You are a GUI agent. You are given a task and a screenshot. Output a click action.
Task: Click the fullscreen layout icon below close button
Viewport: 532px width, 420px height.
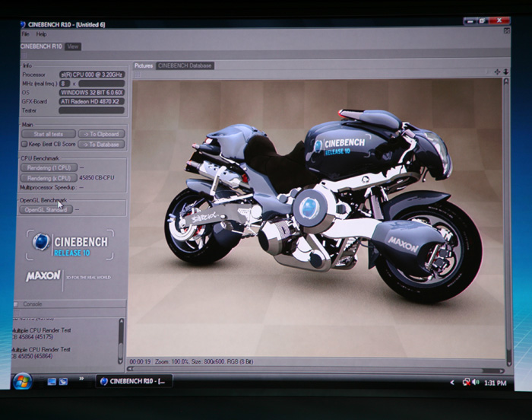tap(507, 31)
